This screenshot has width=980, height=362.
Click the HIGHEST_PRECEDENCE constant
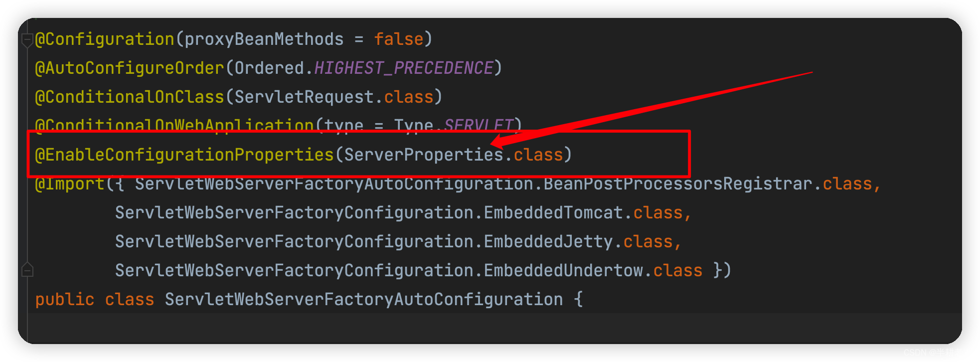pyautogui.click(x=404, y=68)
